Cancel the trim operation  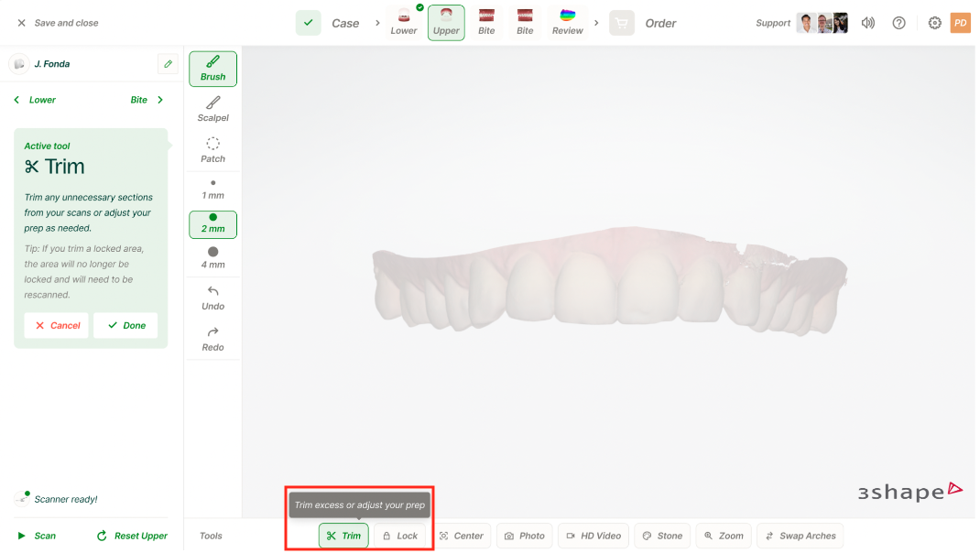click(57, 325)
